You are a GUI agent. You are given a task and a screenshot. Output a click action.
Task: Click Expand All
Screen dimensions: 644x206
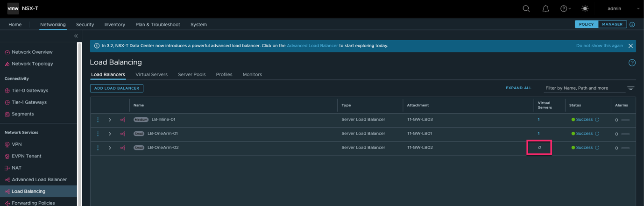coord(518,88)
